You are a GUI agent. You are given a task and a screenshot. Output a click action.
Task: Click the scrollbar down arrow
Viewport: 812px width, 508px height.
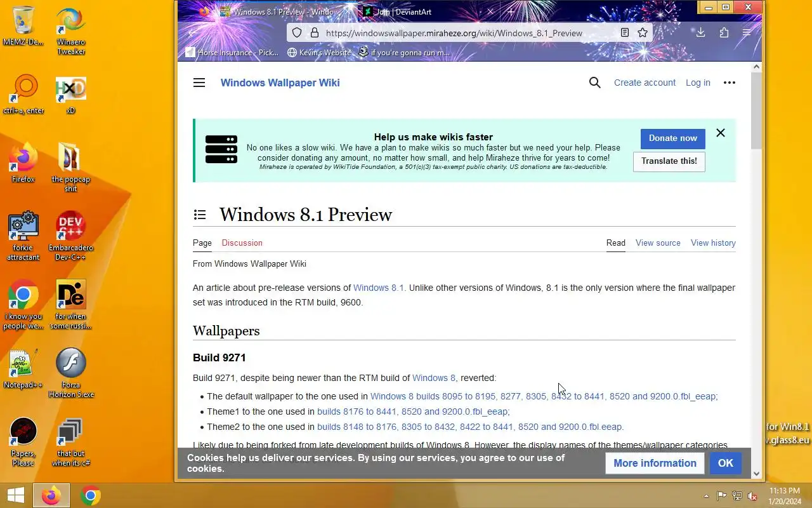click(756, 474)
